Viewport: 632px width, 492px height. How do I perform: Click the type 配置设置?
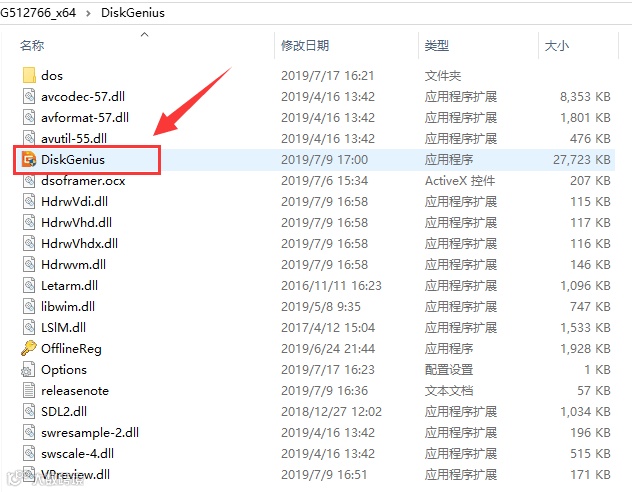tap(449, 370)
